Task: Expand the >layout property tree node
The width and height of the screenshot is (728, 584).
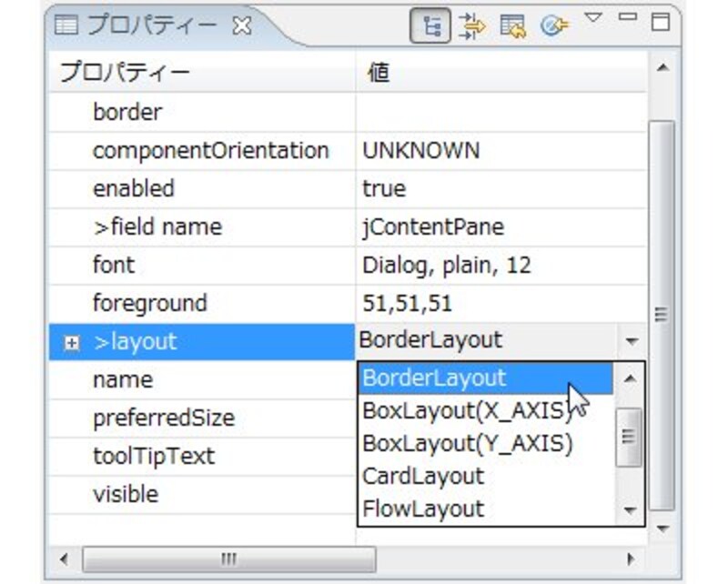Action: 72,343
